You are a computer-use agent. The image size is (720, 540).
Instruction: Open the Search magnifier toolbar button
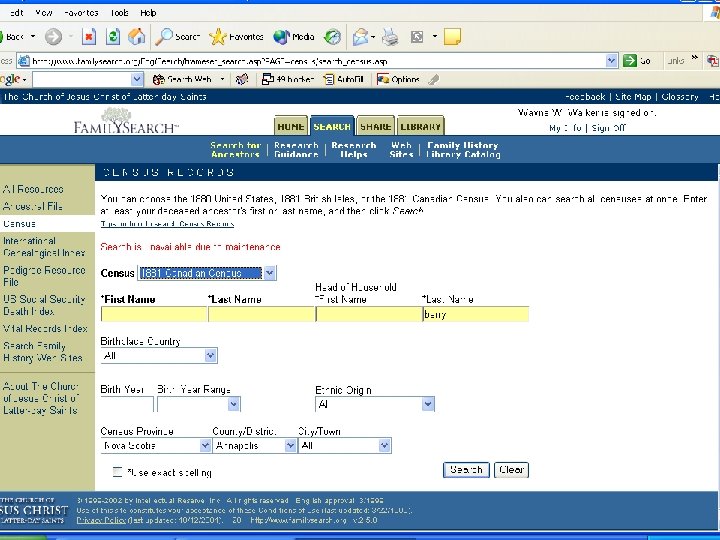(x=178, y=37)
